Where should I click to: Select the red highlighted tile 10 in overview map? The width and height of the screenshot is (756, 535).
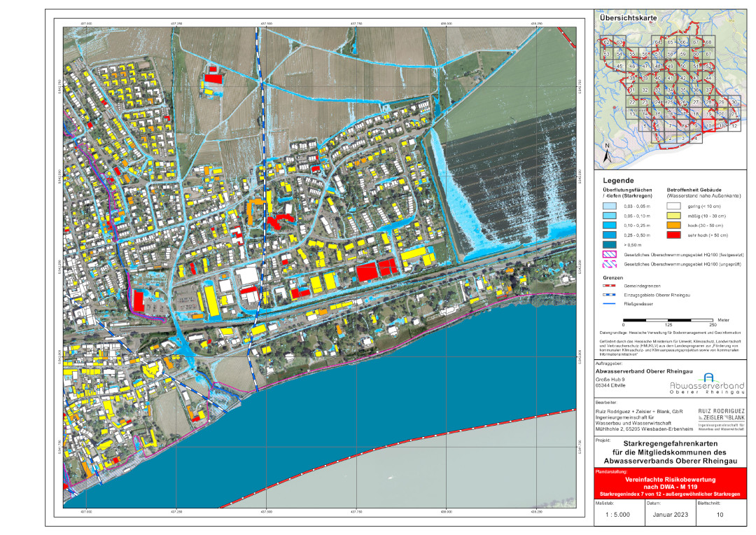click(x=709, y=126)
